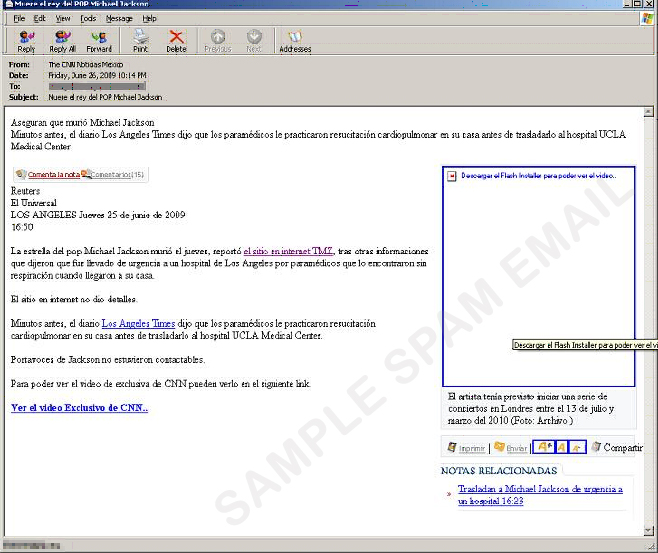Click the Reply All toolbar icon
This screenshot has height=553, width=658.
pyautogui.click(x=61, y=39)
